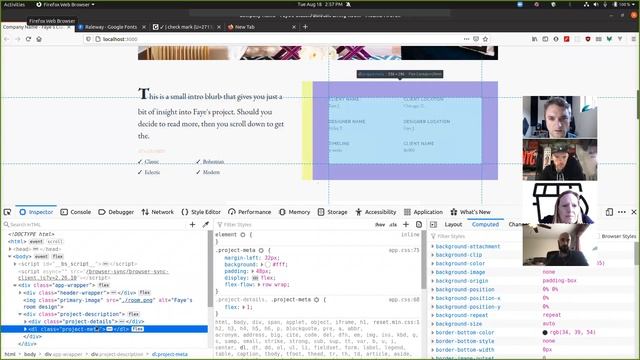Add a new CSS rule with plus icon
The image size is (640, 360).
click(406, 224)
